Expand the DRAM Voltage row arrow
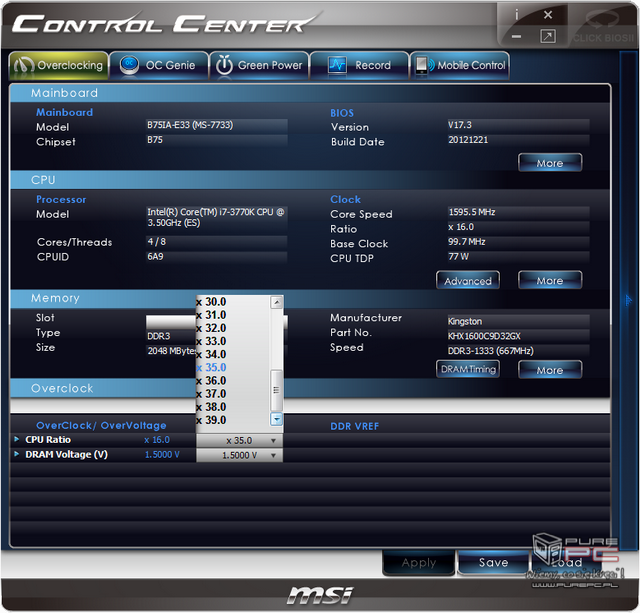Image resolution: width=640 pixels, height=613 pixels. click(17, 454)
